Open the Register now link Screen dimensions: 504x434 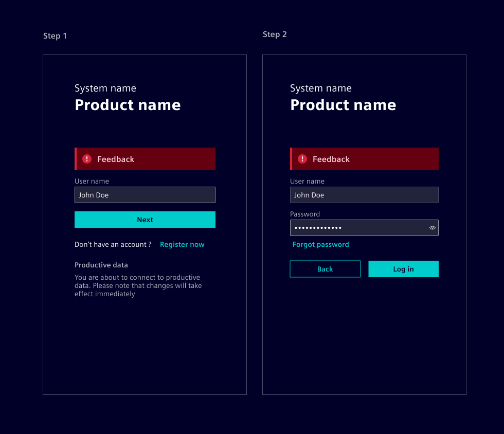click(x=182, y=244)
